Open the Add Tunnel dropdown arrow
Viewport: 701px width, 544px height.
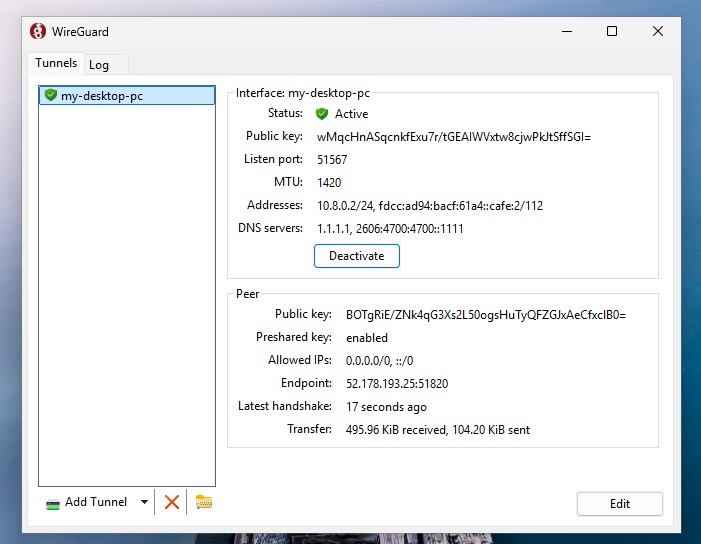point(144,502)
